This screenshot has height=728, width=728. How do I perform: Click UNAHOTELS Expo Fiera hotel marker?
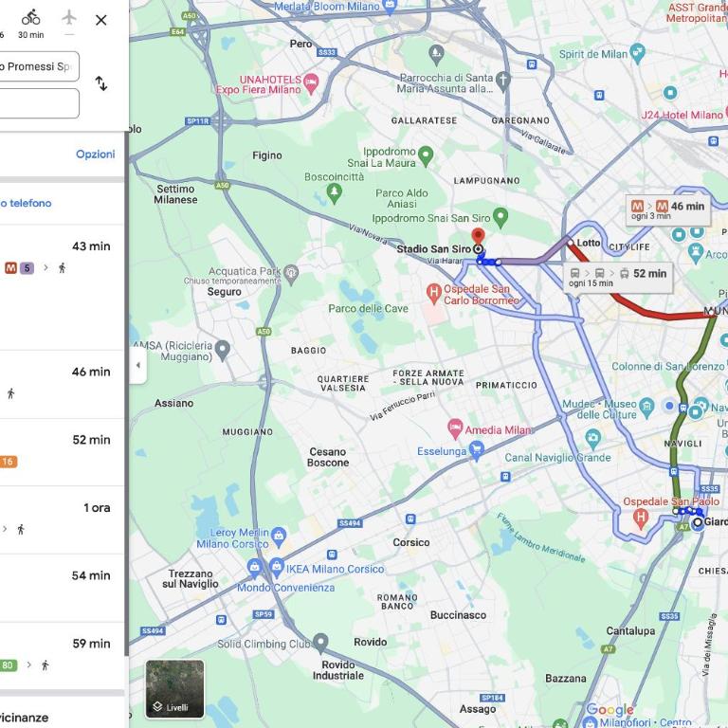(x=311, y=83)
